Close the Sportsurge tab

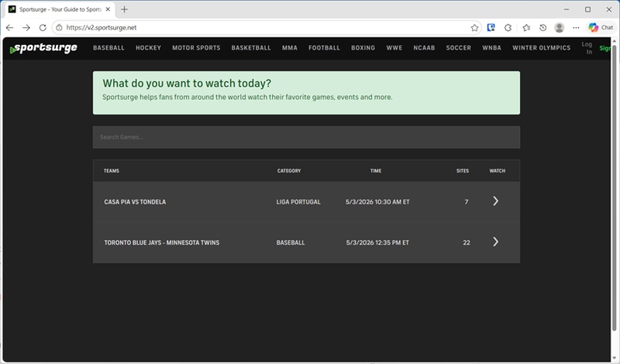[108, 9]
